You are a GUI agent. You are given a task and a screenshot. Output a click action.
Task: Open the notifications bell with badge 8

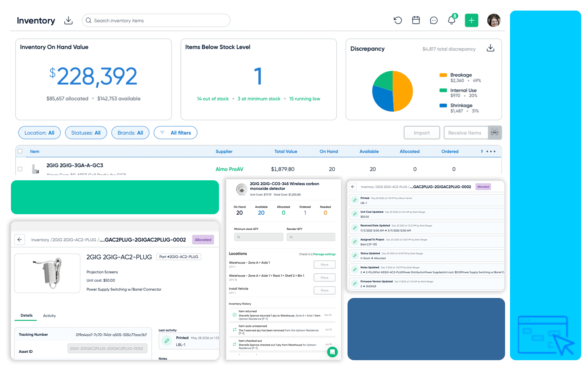(452, 20)
